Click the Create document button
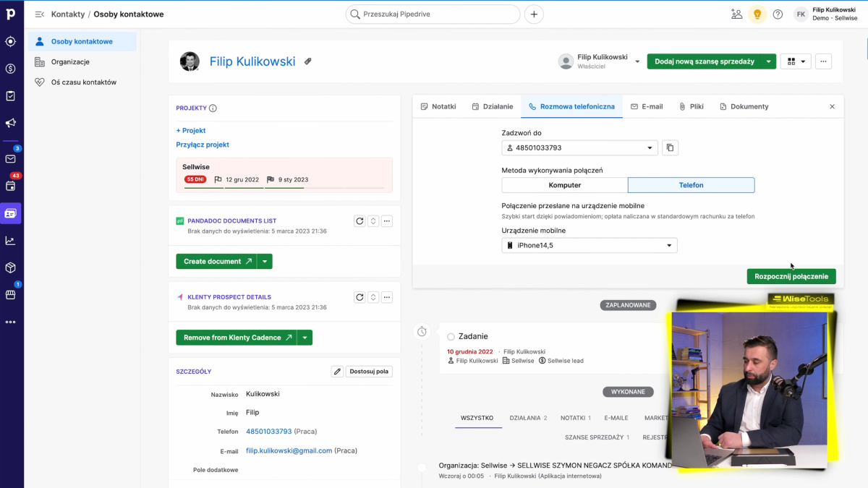This screenshot has height=488, width=868. coord(218,261)
